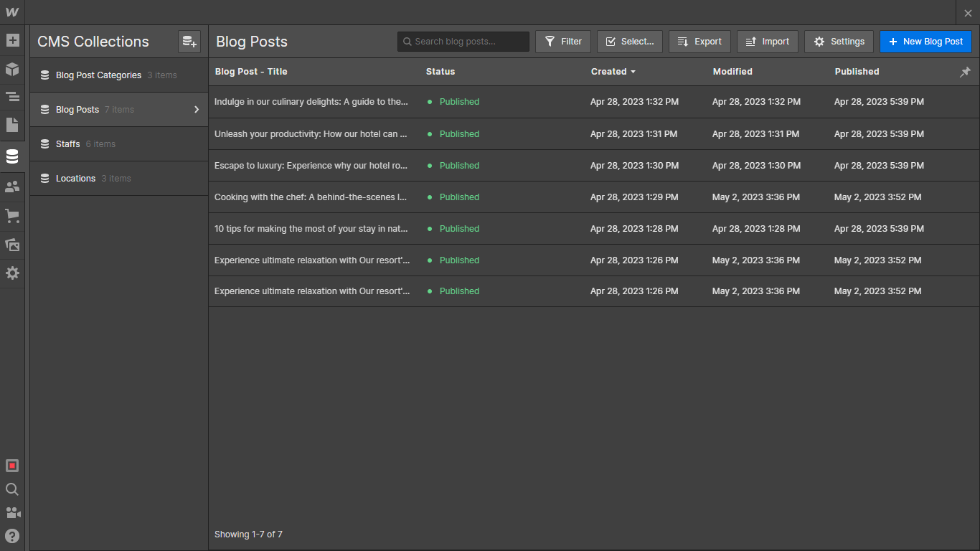Select the Blog Post Categories collection
980x551 pixels.
coord(98,75)
